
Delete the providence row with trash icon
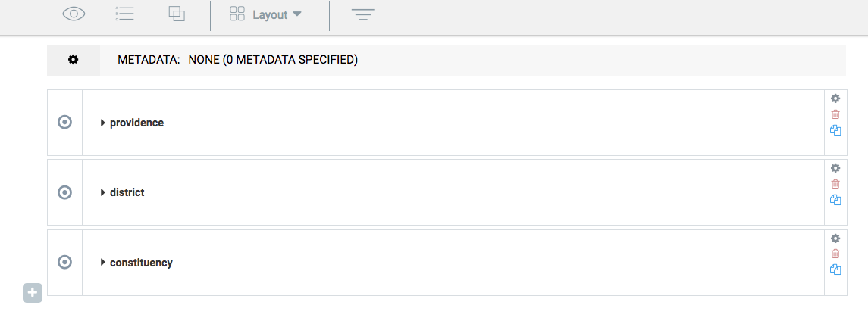835,114
